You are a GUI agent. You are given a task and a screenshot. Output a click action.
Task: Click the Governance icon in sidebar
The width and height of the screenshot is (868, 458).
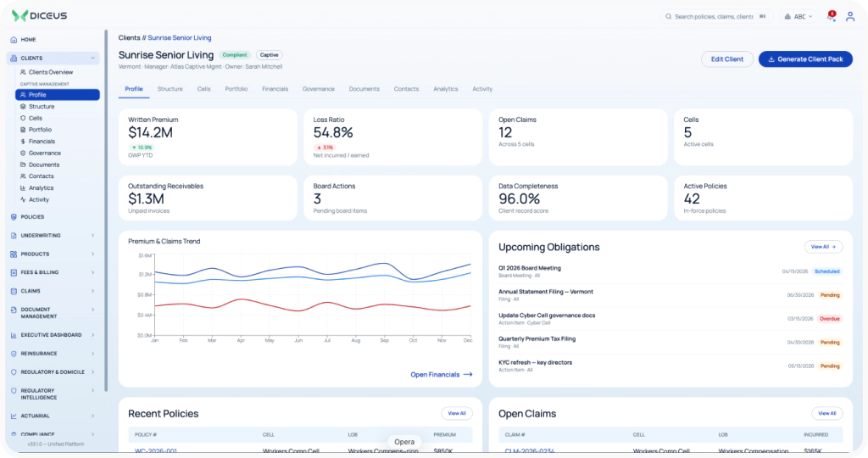(x=23, y=153)
